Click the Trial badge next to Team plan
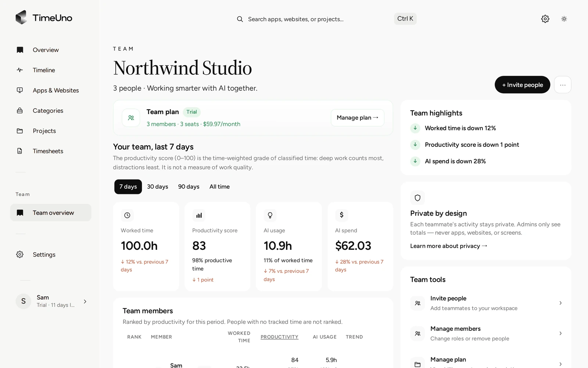 pos(191,112)
